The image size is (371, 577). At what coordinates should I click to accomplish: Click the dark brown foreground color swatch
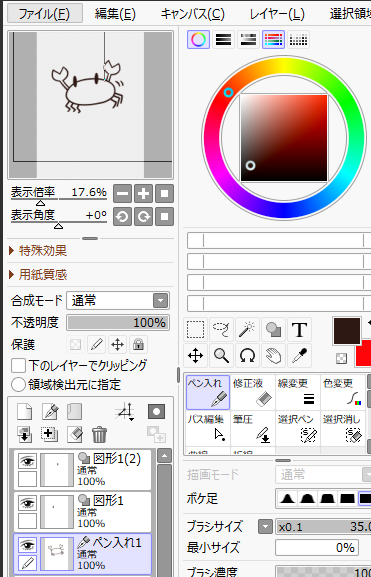point(347,330)
